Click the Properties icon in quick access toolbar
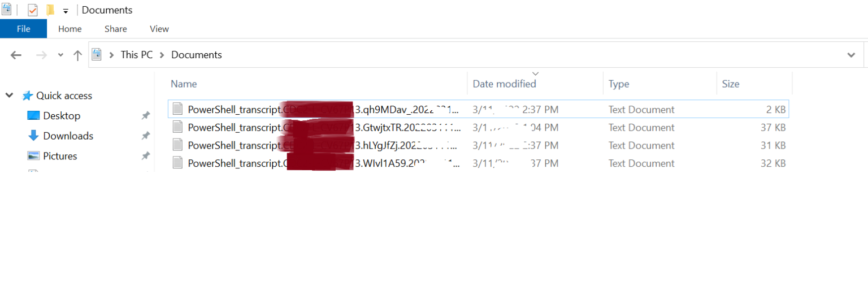Screen dimensions: 868x295 click(x=32, y=10)
